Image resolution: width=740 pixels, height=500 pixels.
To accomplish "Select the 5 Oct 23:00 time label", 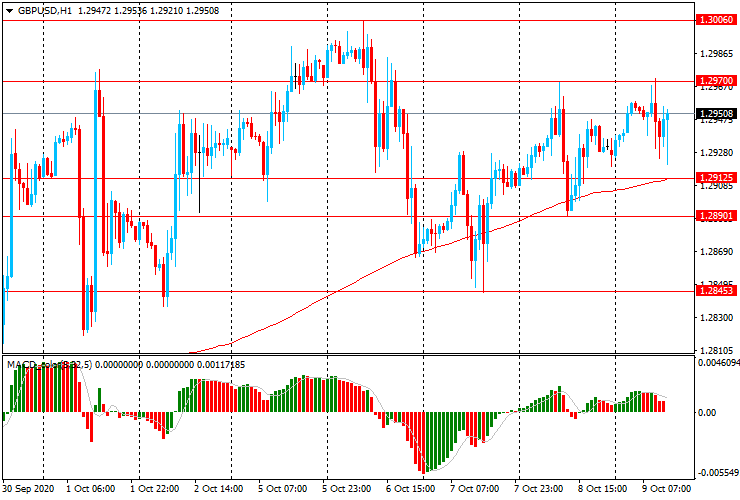I will 346,488.
